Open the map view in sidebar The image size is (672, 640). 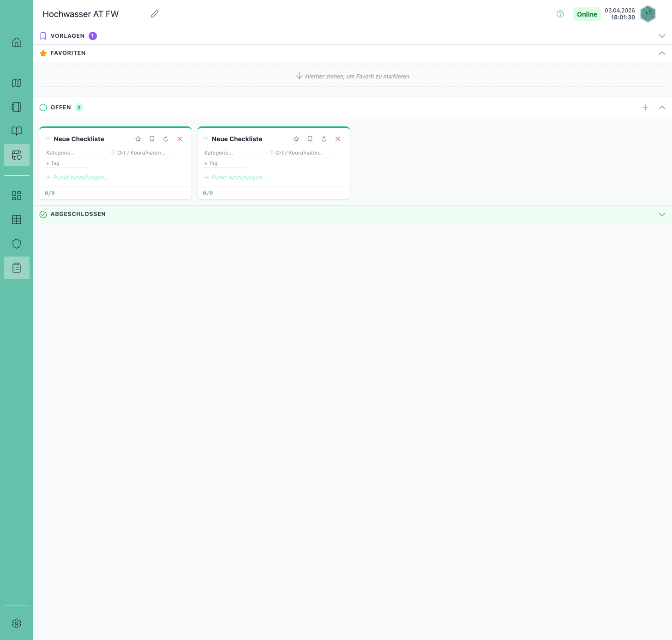(17, 83)
